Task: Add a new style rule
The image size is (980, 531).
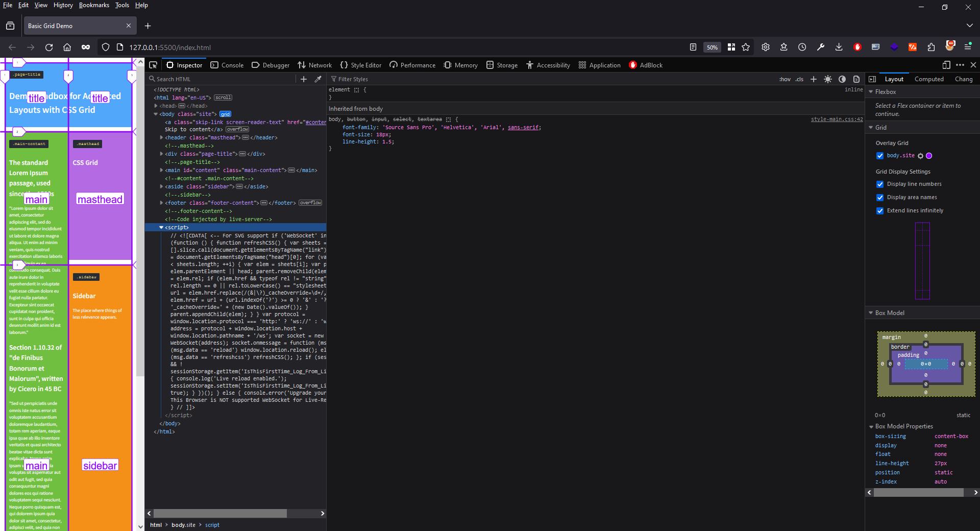Action: [814, 79]
